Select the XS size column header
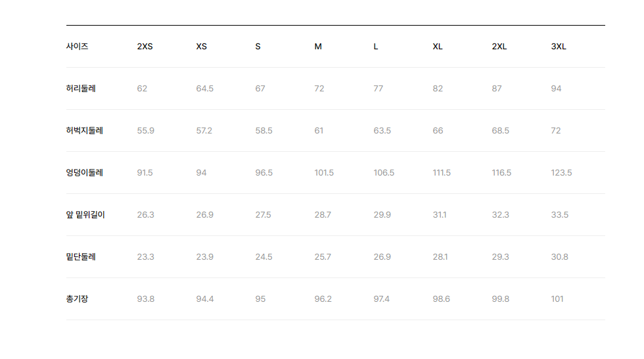This screenshot has height=359, width=644. pyautogui.click(x=201, y=47)
